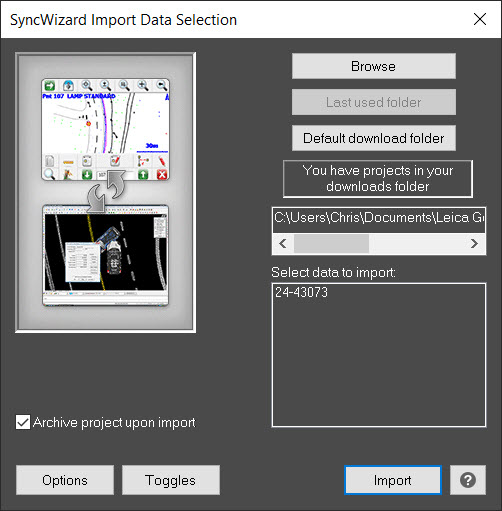Open the Options button
This screenshot has width=502, height=511.
(x=65, y=480)
